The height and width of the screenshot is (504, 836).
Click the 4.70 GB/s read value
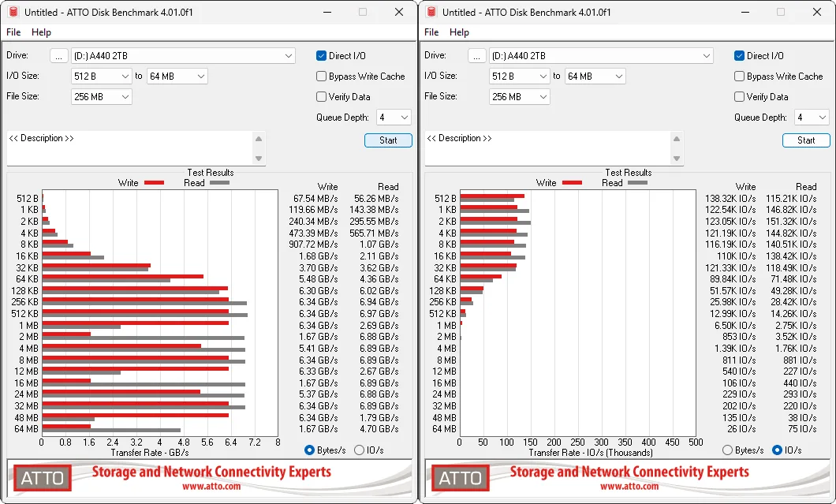click(379, 429)
